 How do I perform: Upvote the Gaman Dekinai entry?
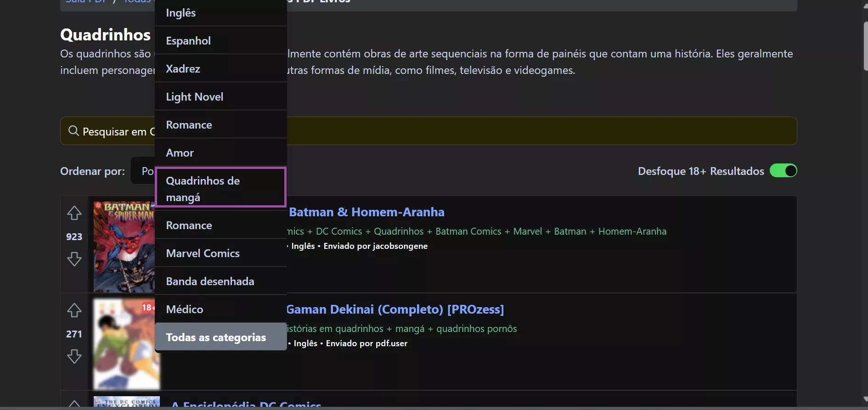tap(74, 310)
